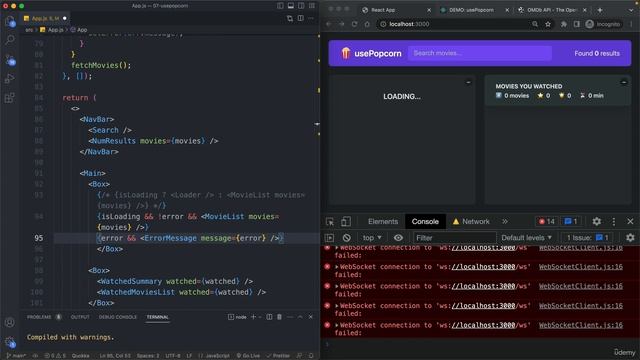Open DevTools customize three-dot menu

pos(613,222)
